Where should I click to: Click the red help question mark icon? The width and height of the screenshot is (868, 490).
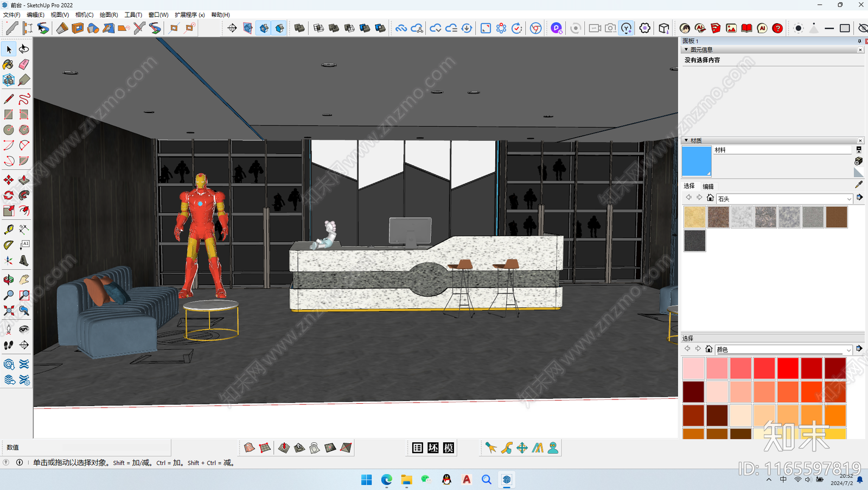[x=777, y=28]
